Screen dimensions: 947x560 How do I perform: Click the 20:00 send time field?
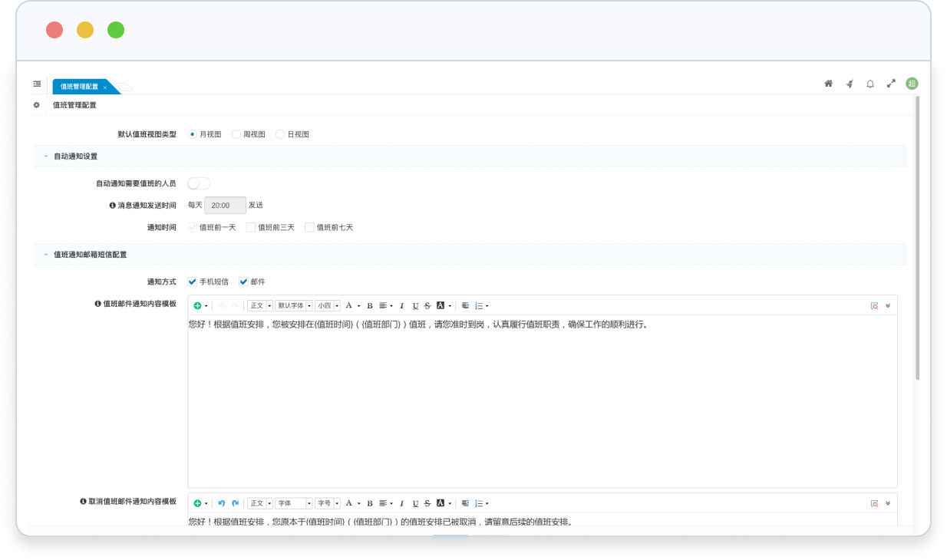224,206
